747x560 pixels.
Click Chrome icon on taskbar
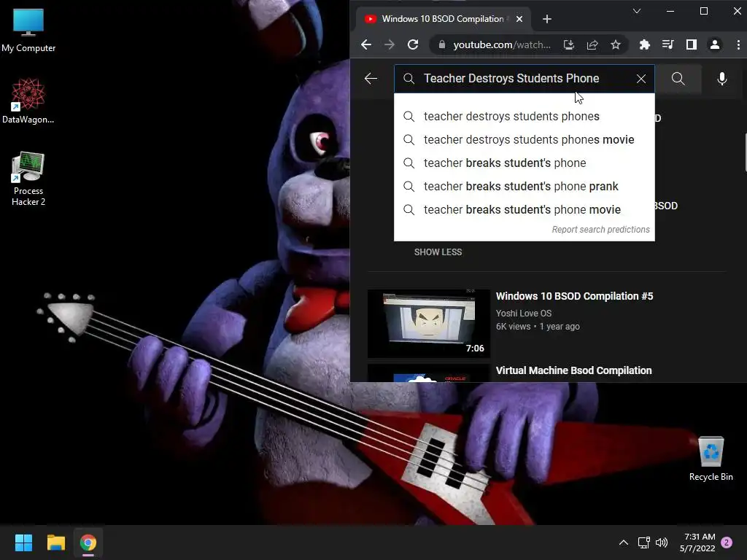(88, 542)
